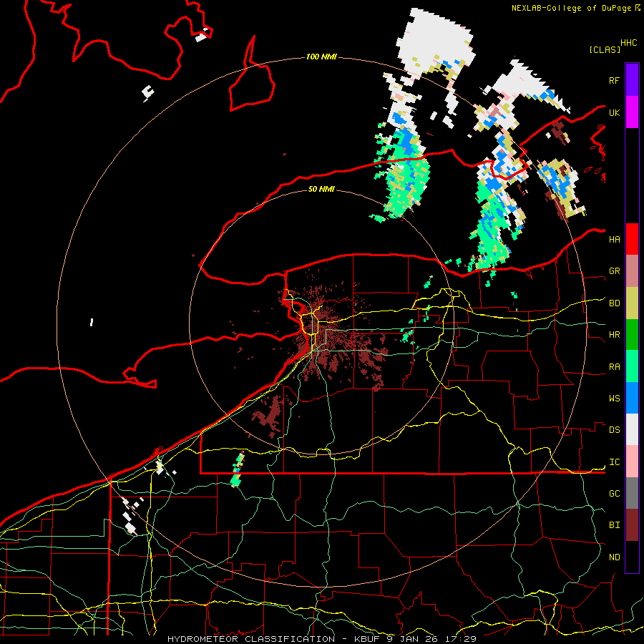The width and height of the screenshot is (644, 644).
Task: Click the ND legend label
Action: click(x=614, y=557)
